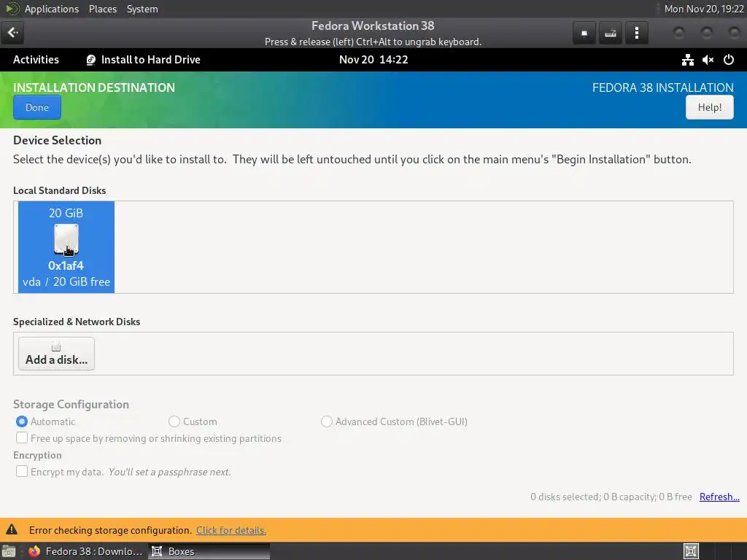The height and width of the screenshot is (560, 747).
Task: Open the power menu icon in guest bar
Action: point(729,60)
